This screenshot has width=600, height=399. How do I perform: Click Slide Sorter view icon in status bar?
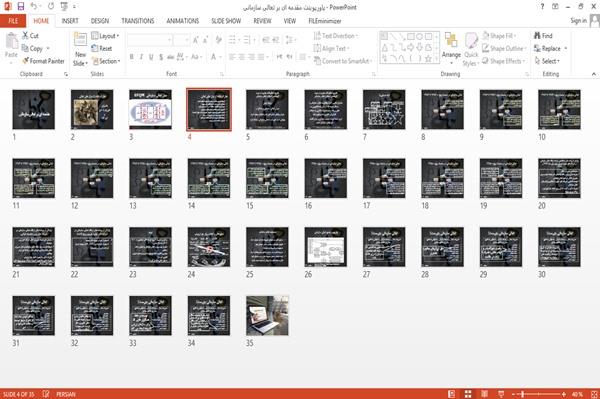(x=468, y=394)
